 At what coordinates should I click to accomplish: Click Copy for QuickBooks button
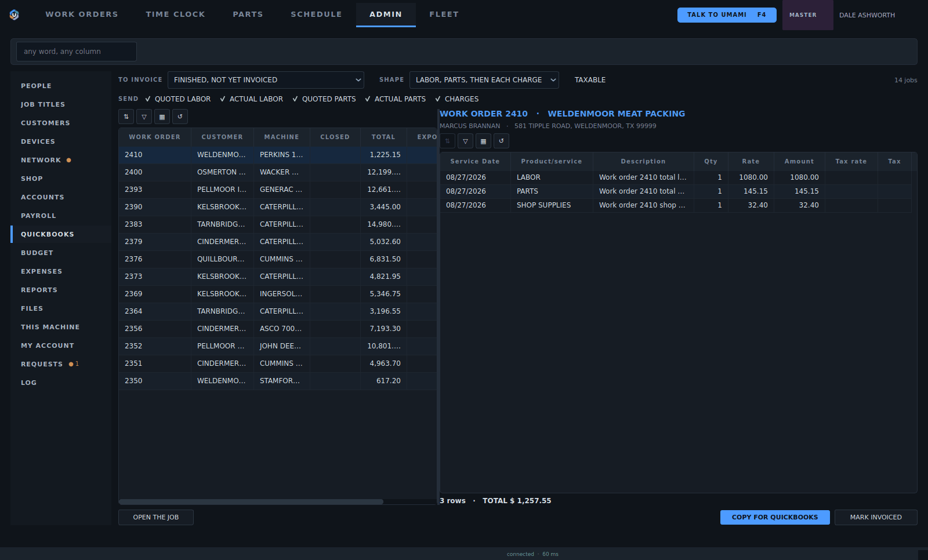click(x=775, y=517)
